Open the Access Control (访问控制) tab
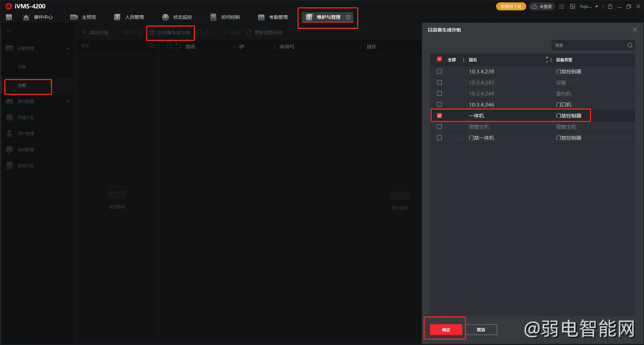Screen dimensions: 644x345 click(x=225, y=17)
